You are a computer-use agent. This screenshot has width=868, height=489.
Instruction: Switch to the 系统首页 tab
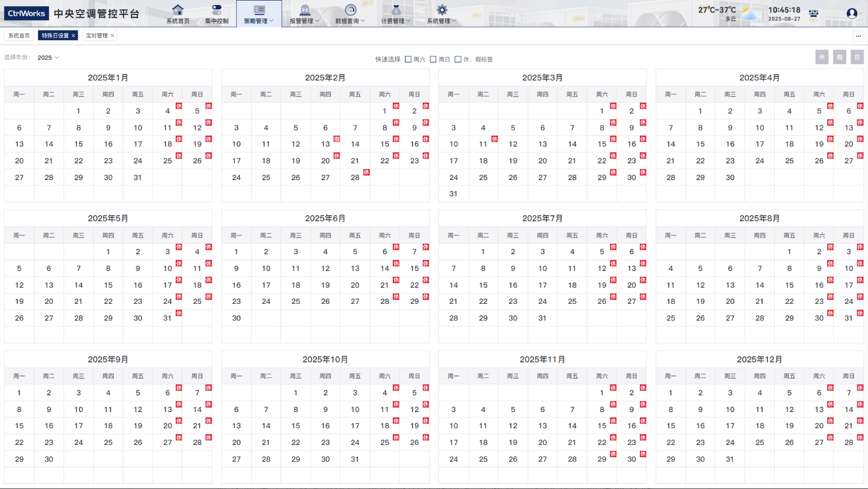(x=19, y=36)
